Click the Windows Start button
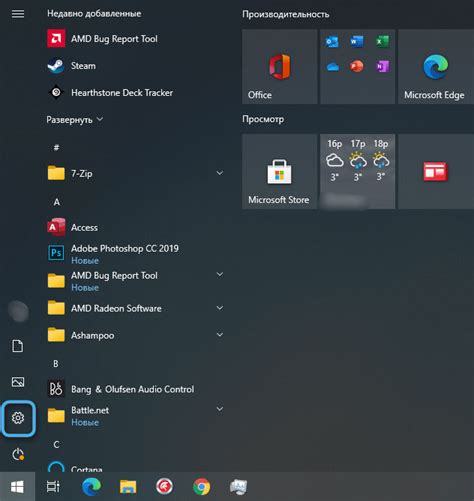 (x=17, y=487)
